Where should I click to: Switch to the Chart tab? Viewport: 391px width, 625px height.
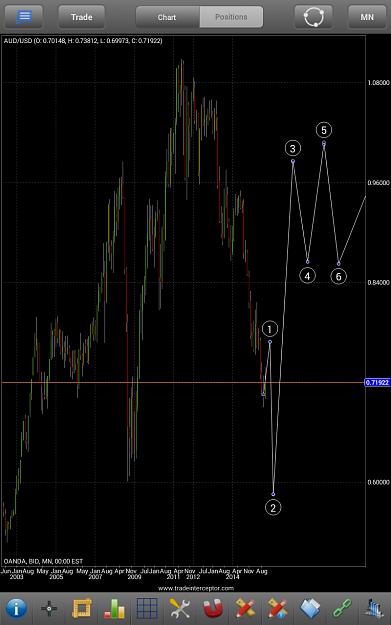[x=167, y=17]
